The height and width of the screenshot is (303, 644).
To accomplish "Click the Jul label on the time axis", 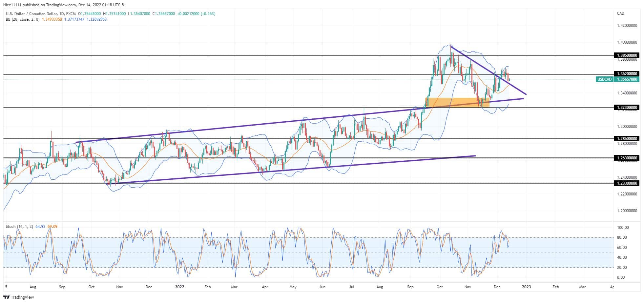I will coord(351,287).
